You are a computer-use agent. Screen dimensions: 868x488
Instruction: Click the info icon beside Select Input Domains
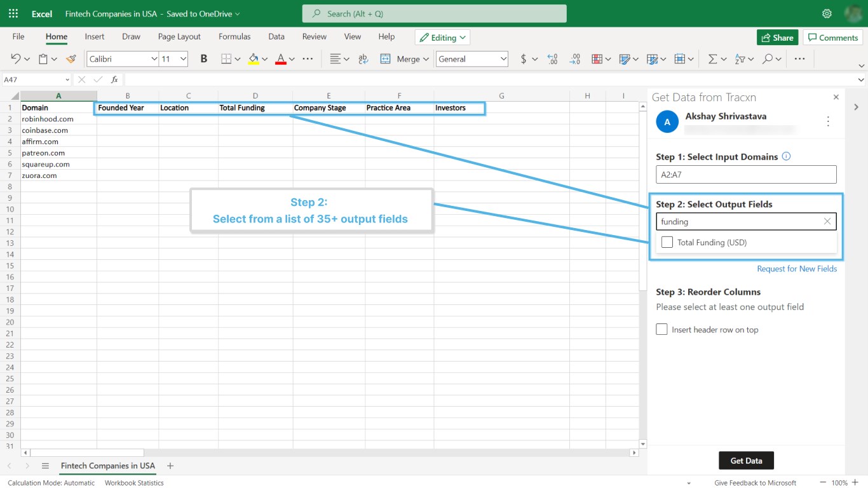click(786, 156)
